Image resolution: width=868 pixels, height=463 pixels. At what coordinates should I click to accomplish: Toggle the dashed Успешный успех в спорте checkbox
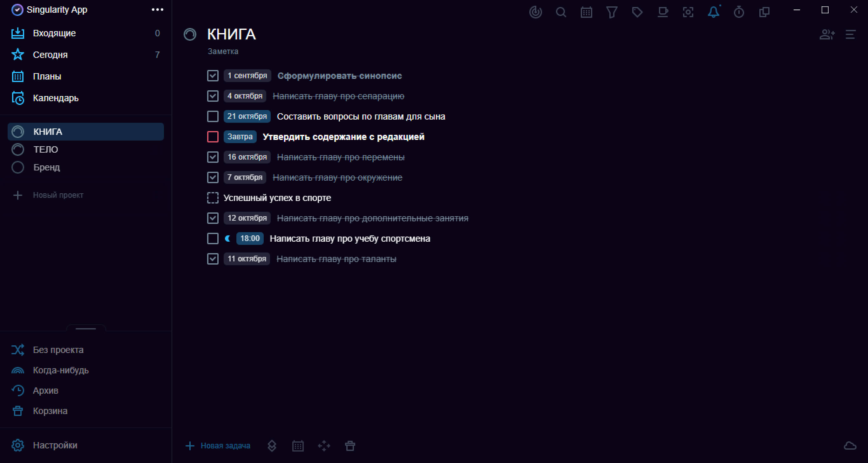(x=213, y=198)
